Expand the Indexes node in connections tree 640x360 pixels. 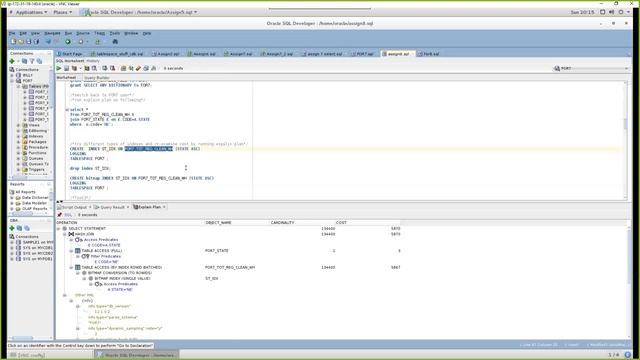click(x=18, y=136)
